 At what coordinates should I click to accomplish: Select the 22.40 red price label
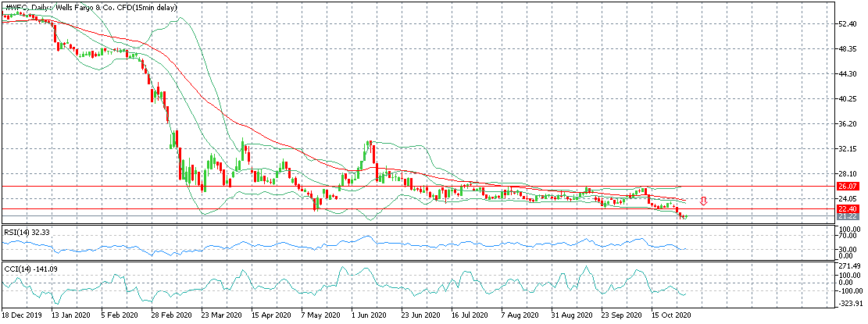(847, 209)
